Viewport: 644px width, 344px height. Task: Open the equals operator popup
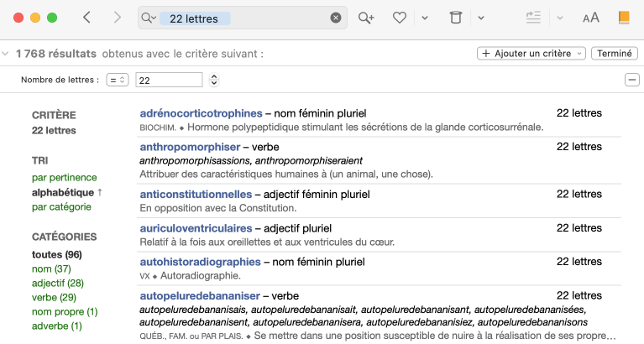pos(117,80)
